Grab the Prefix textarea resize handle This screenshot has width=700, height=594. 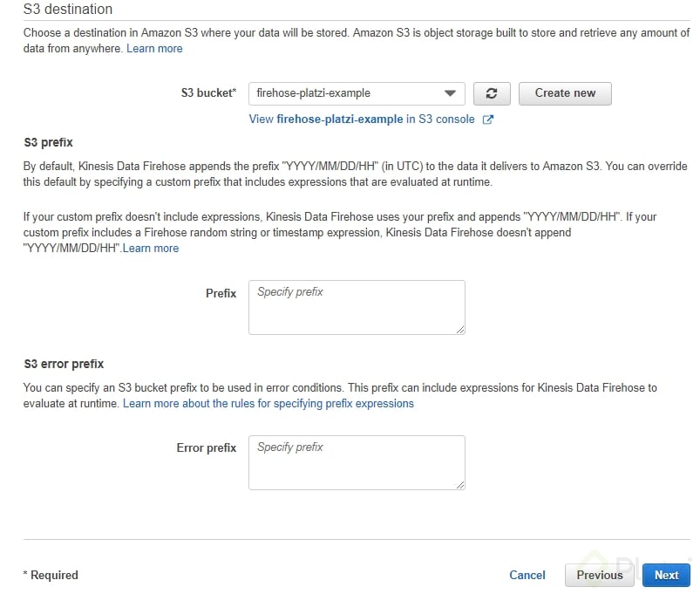(x=460, y=330)
